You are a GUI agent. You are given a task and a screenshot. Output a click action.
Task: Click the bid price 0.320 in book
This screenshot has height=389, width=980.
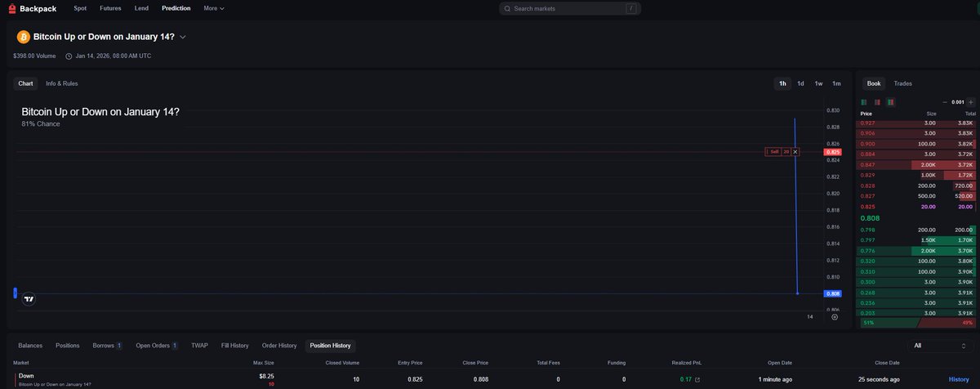[x=867, y=262]
